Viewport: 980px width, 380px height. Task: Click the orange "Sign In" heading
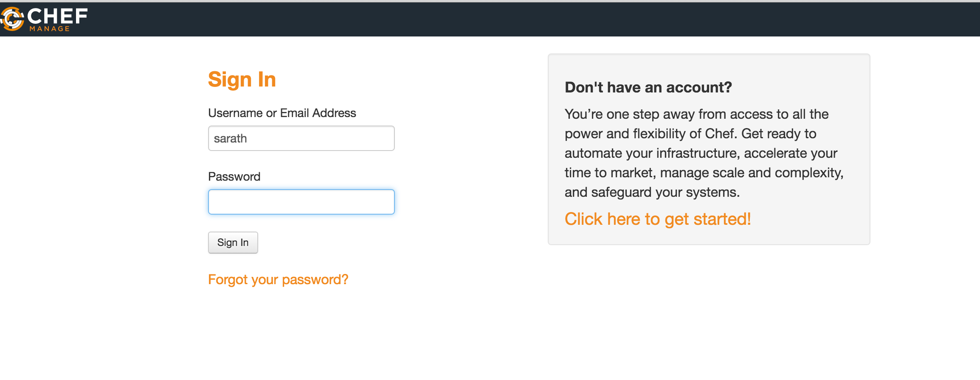tap(242, 79)
